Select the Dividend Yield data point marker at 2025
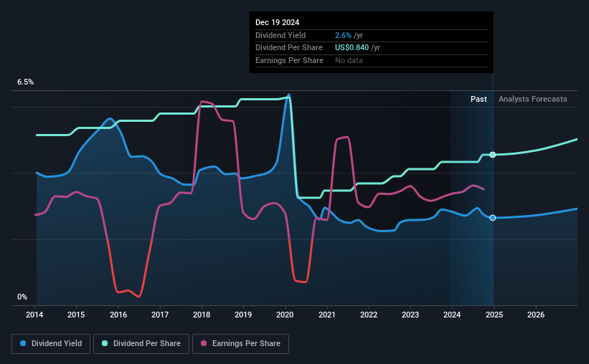 click(x=492, y=218)
